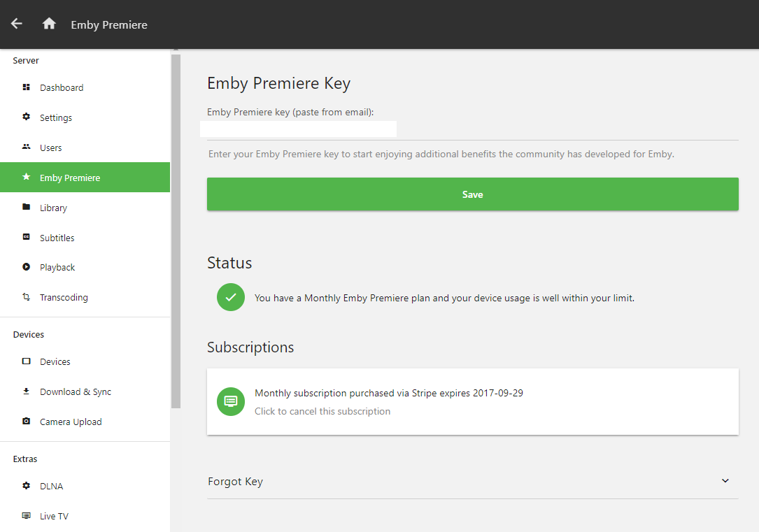
Task: Open the Library sidebar item
Action: point(85,208)
